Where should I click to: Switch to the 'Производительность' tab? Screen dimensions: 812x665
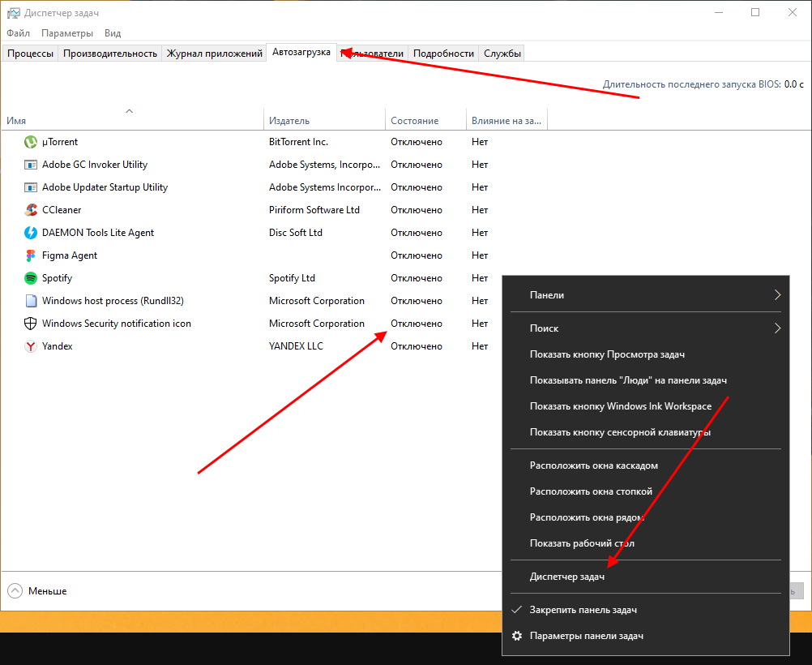[109, 54]
